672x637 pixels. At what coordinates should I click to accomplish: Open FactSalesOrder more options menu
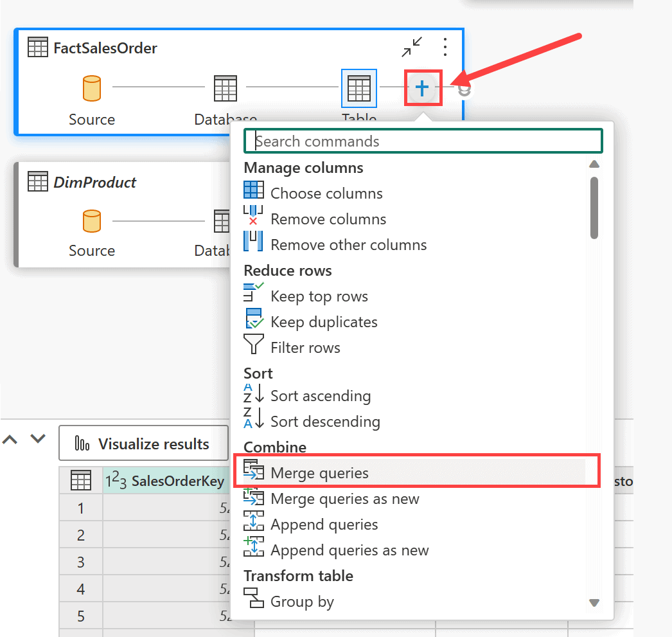[445, 47]
